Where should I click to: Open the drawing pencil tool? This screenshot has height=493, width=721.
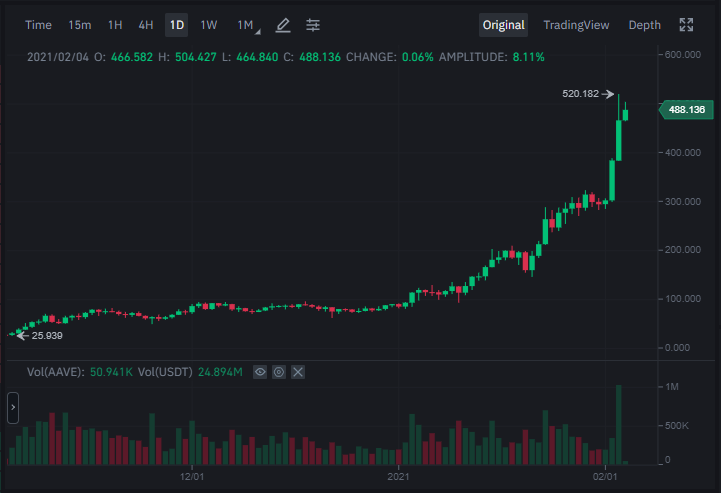[x=283, y=25]
